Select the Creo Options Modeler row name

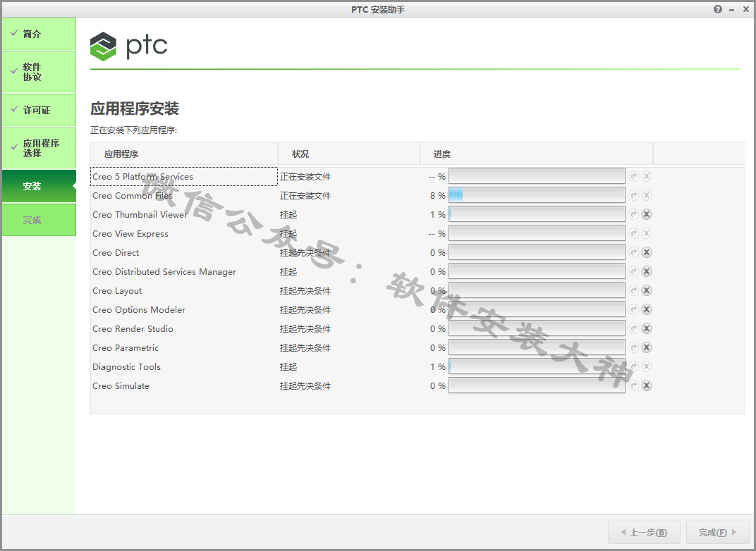click(139, 310)
